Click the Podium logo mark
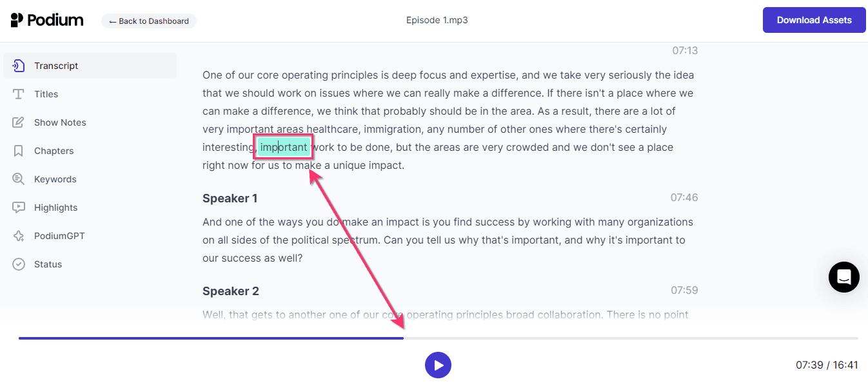 click(x=16, y=19)
